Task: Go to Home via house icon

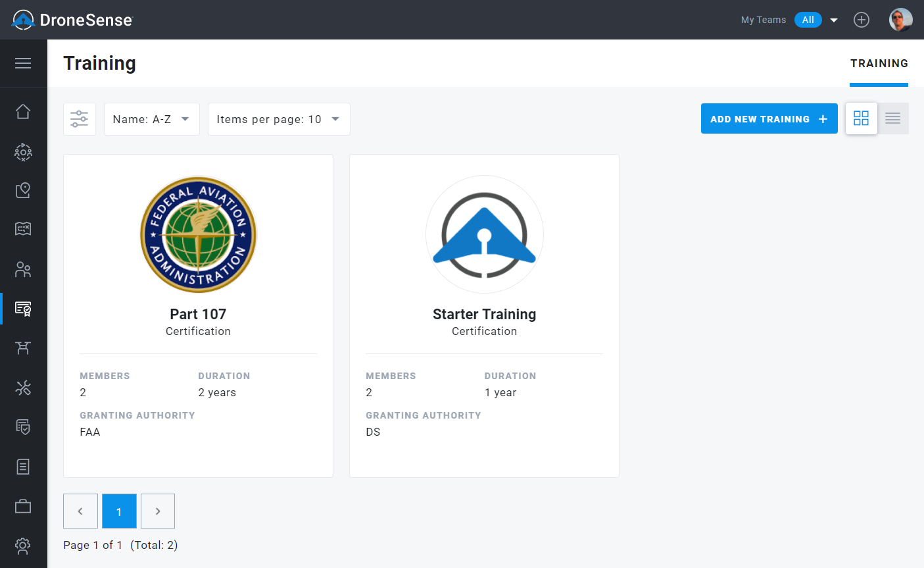Action: [x=23, y=111]
